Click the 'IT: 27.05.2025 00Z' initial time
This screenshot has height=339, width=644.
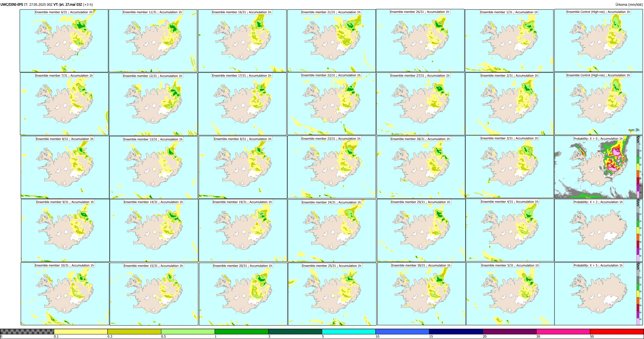38,5
